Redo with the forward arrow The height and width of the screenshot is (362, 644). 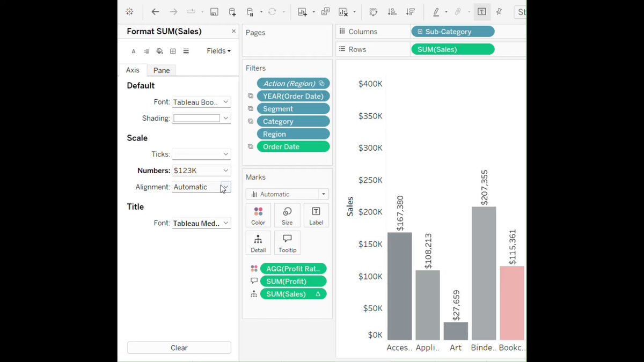click(173, 12)
